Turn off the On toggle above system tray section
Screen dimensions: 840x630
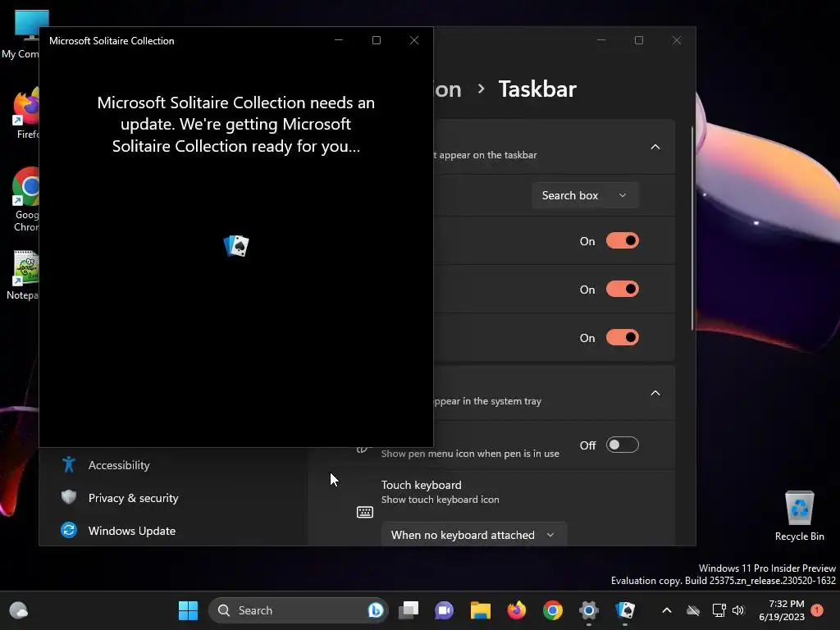point(623,338)
